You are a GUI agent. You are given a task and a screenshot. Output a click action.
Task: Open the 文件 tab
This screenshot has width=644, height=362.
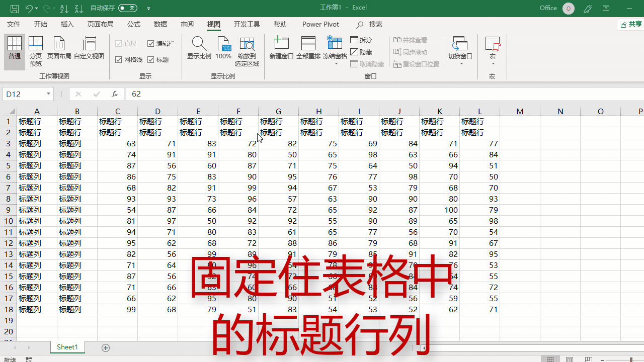14,24
